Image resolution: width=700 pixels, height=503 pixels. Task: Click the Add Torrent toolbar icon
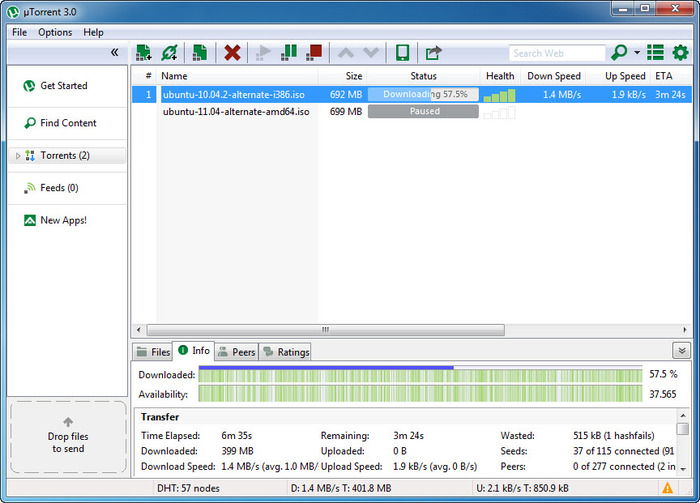coord(144,53)
